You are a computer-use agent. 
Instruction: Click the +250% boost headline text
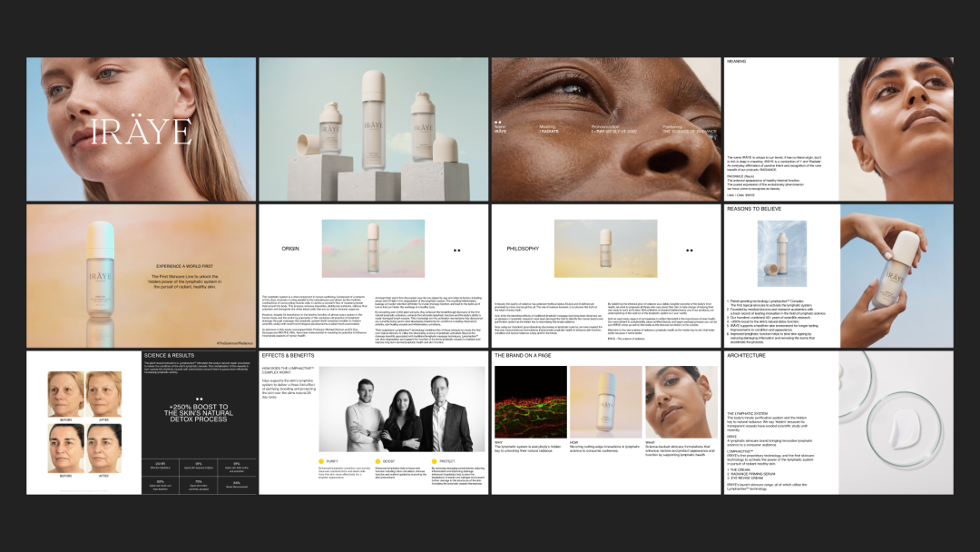(199, 412)
